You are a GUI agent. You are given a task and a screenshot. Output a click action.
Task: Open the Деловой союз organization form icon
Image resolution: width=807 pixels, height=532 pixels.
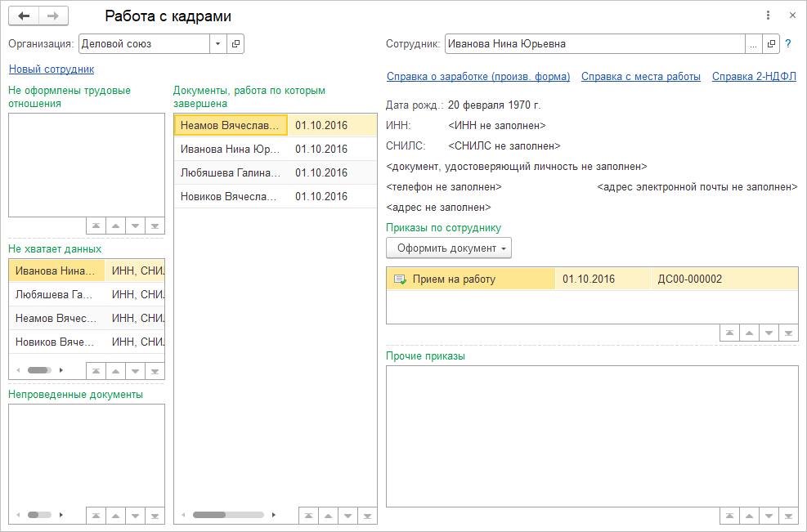coord(235,44)
